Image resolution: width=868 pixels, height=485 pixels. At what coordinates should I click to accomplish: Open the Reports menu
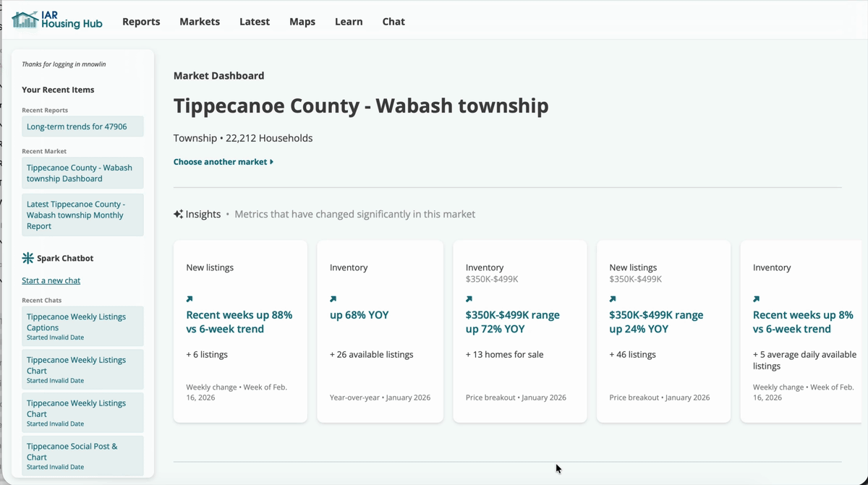tap(141, 22)
